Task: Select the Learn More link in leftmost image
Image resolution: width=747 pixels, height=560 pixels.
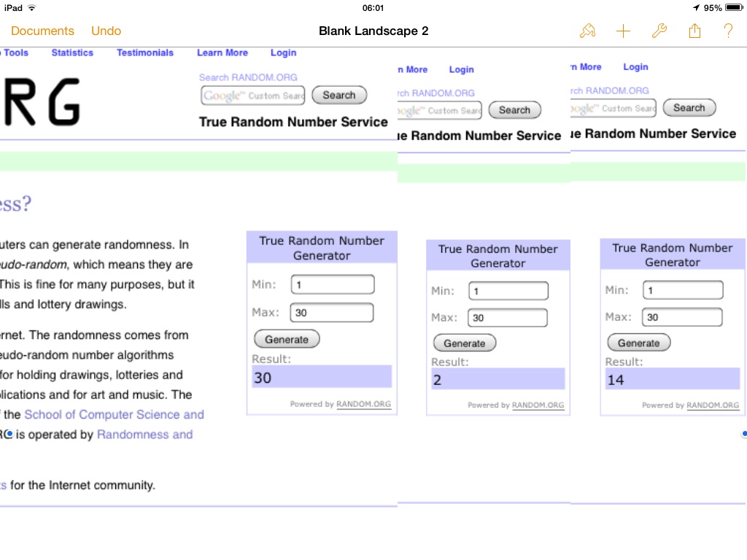Action: coord(222,52)
